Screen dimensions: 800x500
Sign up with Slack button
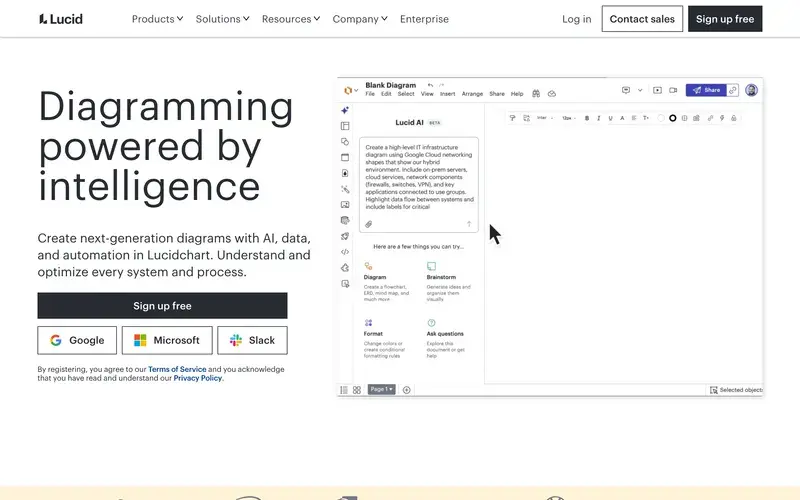(253, 340)
